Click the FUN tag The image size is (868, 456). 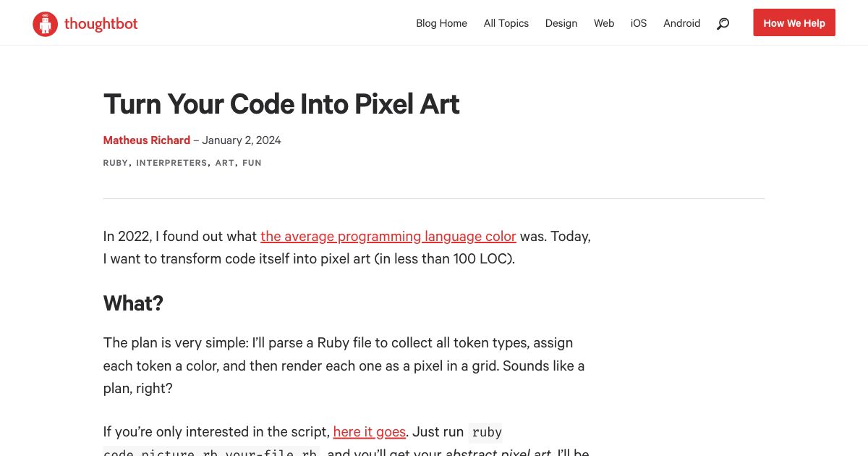coord(252,162)
